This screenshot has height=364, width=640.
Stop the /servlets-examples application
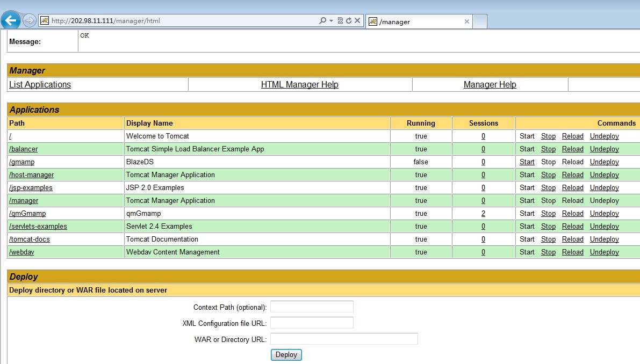coord(548,227)
